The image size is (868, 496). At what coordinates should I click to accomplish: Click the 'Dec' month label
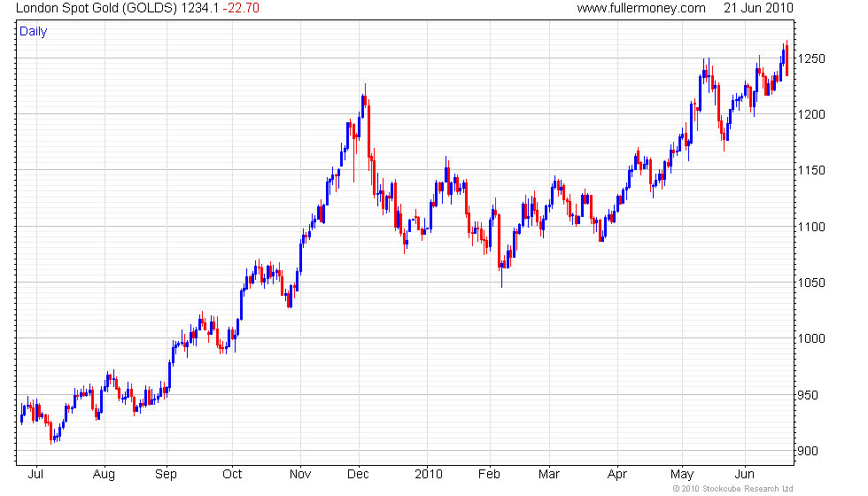coord(358,475)
